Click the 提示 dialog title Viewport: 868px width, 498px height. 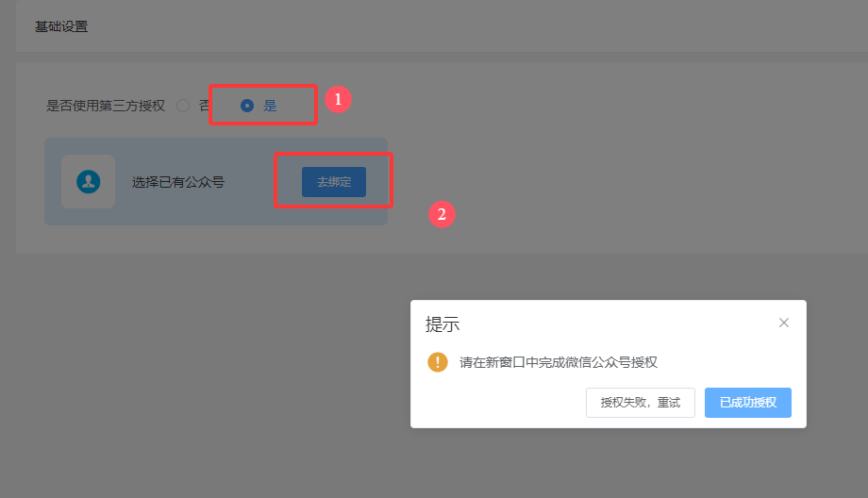tap(442, 324)
